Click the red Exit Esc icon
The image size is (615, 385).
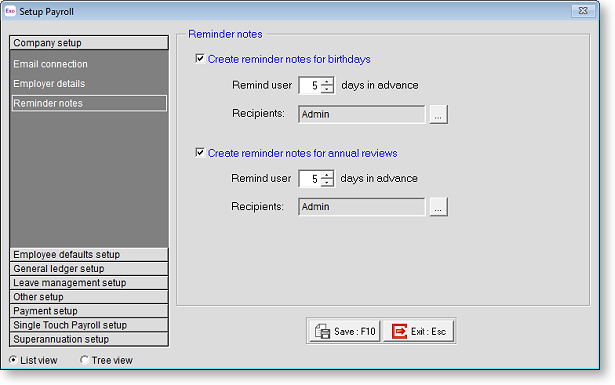click(399, 331)
